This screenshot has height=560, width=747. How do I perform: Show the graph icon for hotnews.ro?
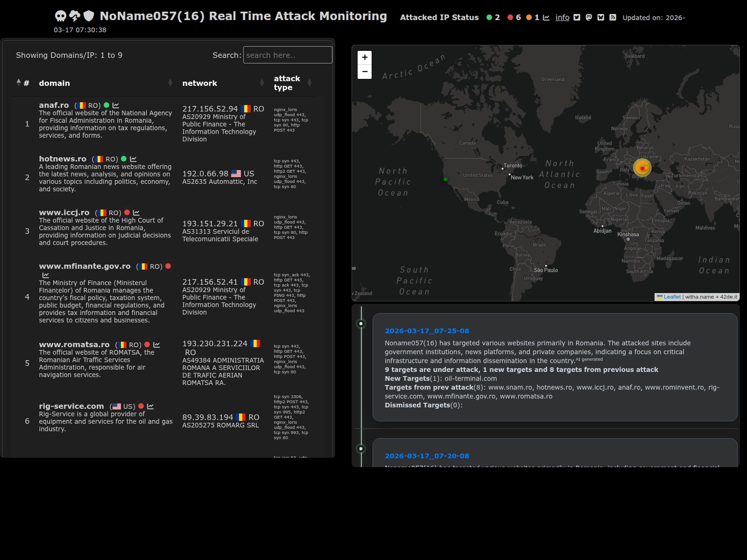click(x=133, y=159)
